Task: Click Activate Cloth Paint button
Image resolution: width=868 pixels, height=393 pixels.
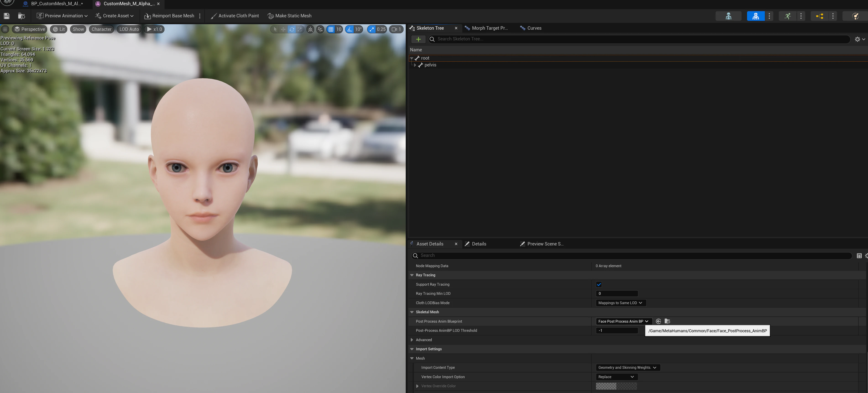Action: coord(235,16)
